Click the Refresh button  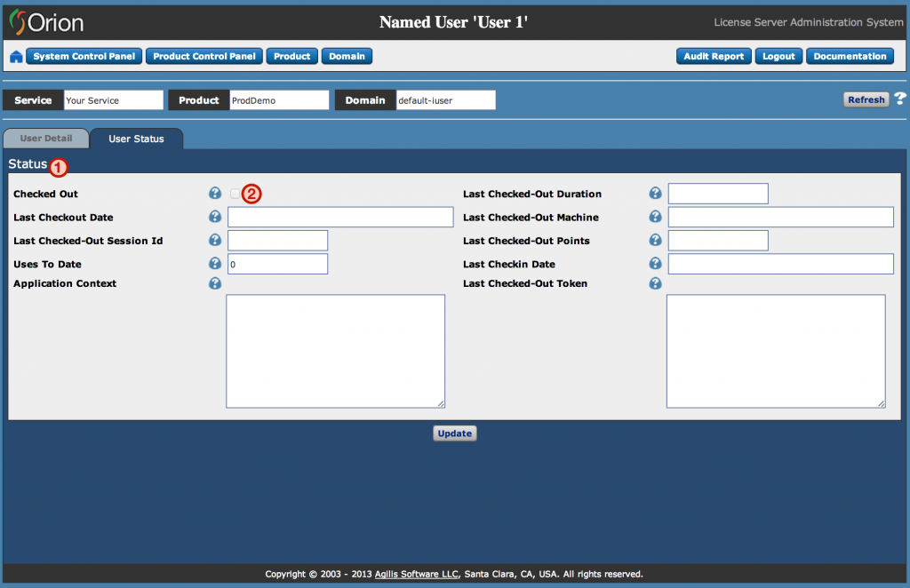[866, 99]
